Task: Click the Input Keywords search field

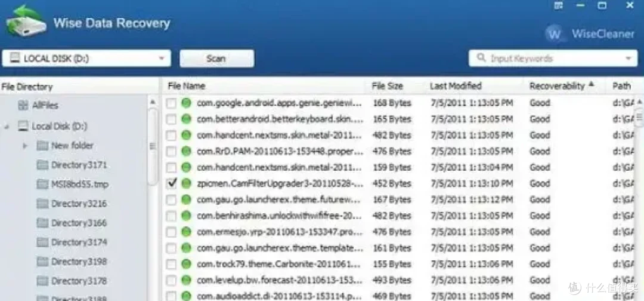Action: click(552, 59)
